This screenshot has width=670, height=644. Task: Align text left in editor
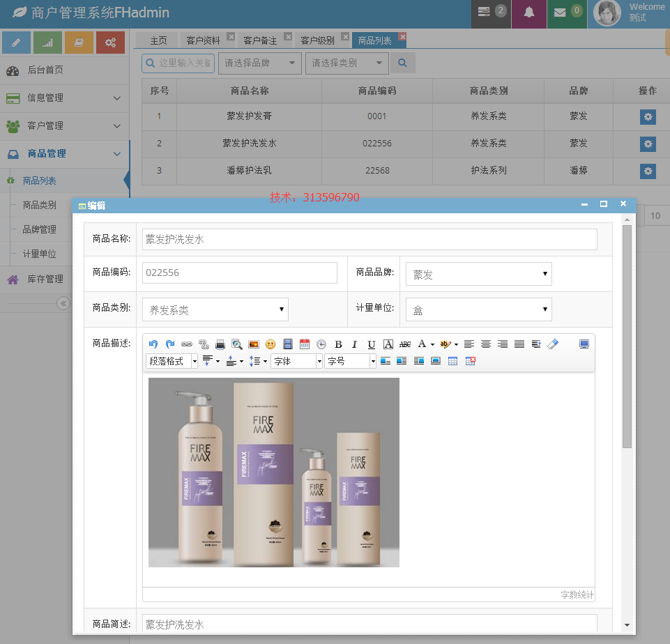point(469,344)
